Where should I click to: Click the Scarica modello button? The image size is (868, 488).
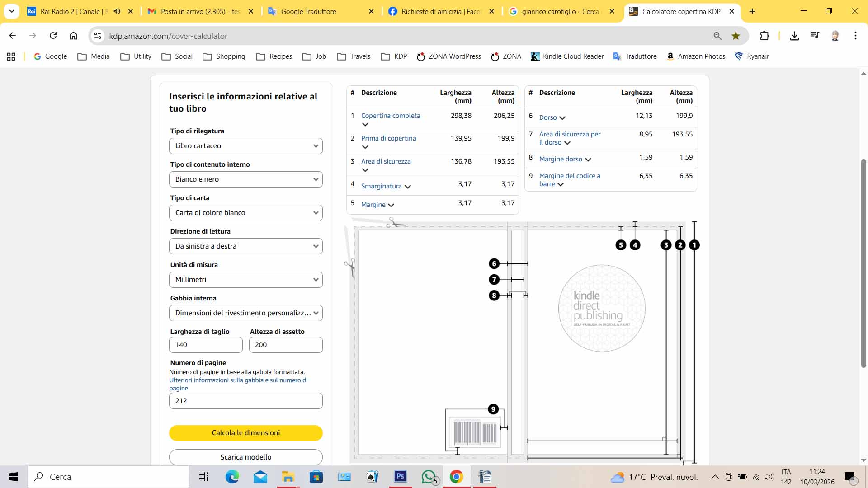pos(245,457)
